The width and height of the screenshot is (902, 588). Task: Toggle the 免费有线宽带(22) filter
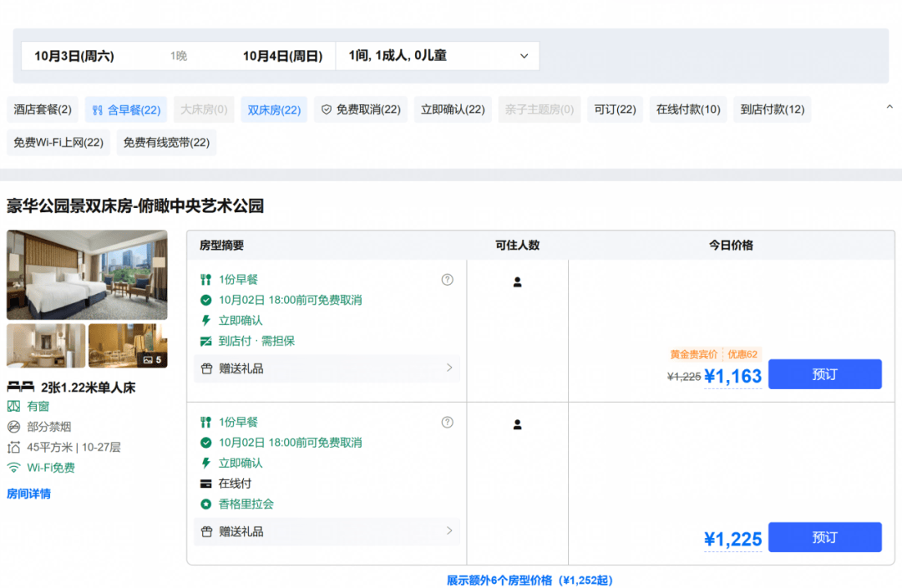click(x=166, y=142)
